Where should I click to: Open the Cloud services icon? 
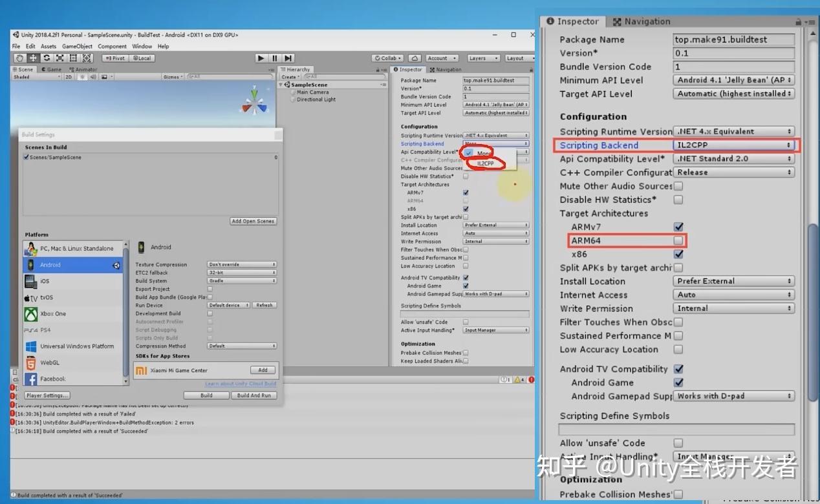pyautogui.click(x=415, y=58)
